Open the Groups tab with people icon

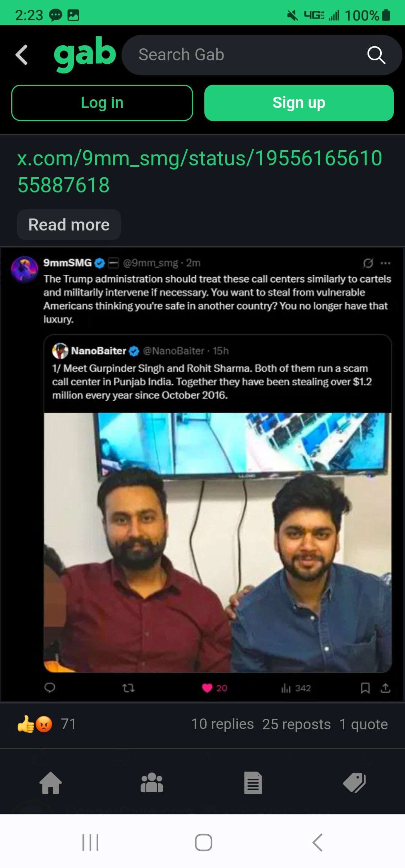coord(152,783)
